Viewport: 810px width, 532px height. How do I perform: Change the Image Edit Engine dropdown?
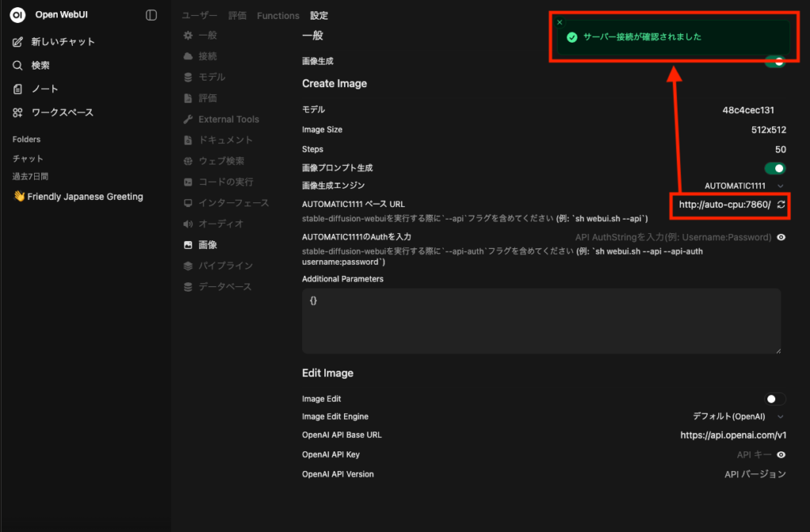click(733, 416)
